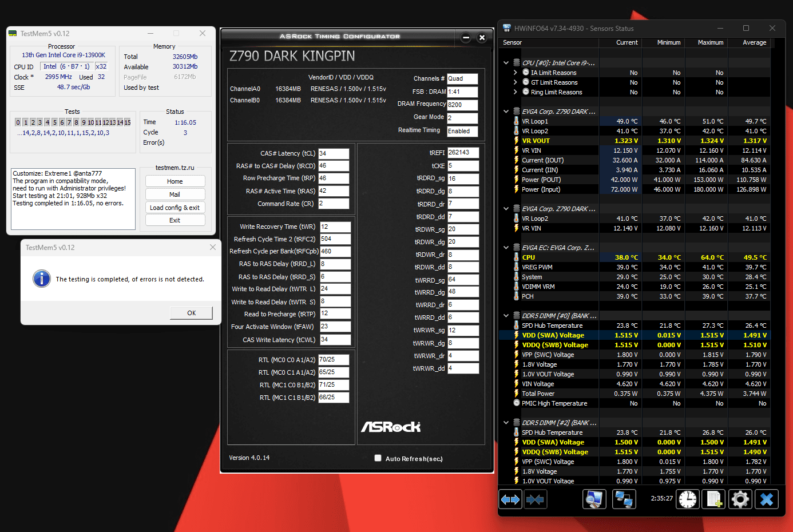Click thermometer icon beside CPU 38.0 °C
This screenshot has width=793, height=532.
[x=517, y=257]
